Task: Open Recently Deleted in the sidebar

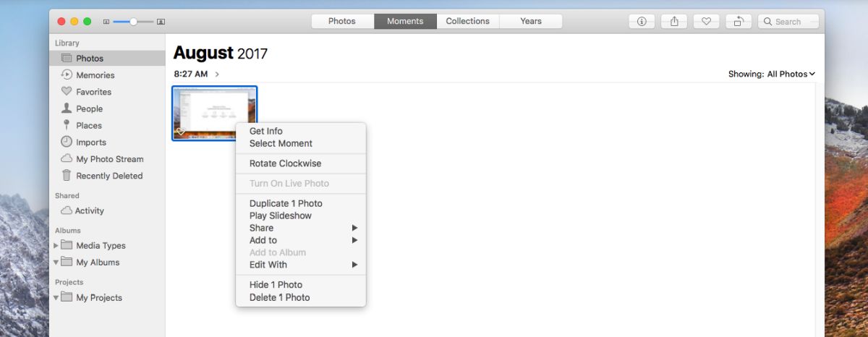Action: tap(107, 176)
